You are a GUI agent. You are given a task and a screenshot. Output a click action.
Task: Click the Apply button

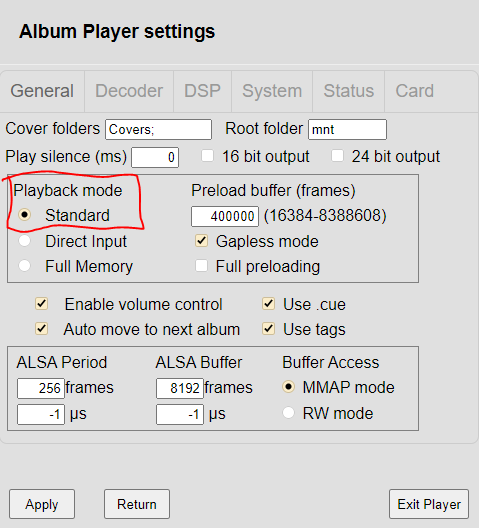tap(42, 504)
